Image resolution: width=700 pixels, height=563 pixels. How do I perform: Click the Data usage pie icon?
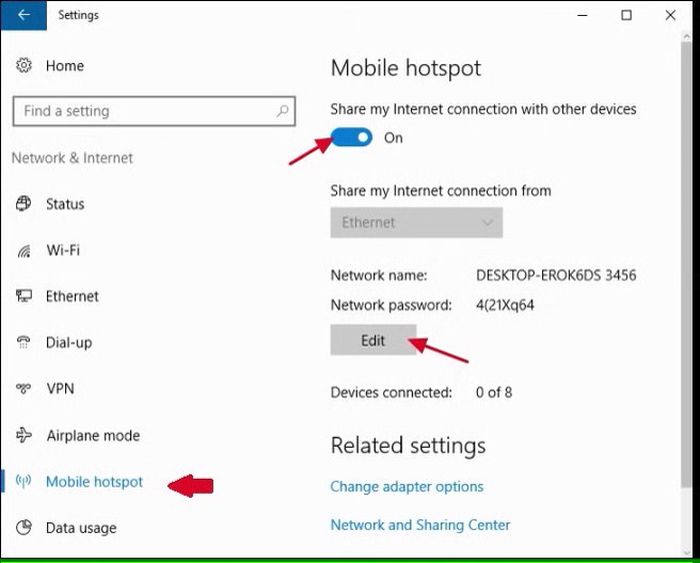coord(24,527)
